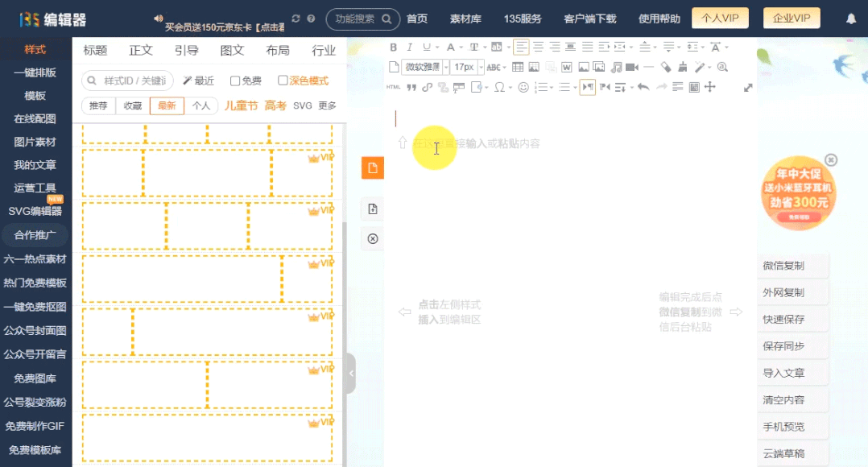Viewport: 868px width, 467px height.
Task: Open the notification bell
Action: (x=851, y=19)
